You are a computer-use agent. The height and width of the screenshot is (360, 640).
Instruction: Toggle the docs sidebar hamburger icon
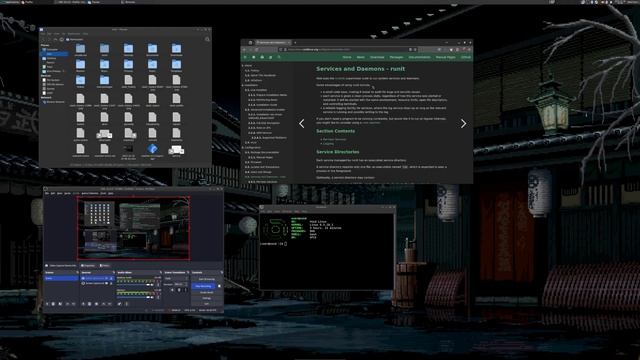point(245,57)
